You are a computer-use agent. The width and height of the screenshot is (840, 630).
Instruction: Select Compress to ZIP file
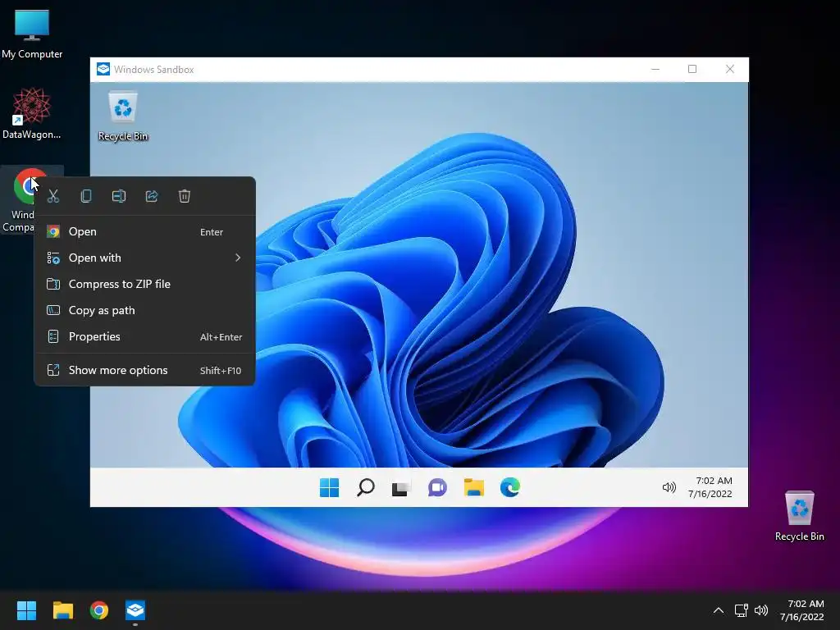tap(144, 285)
